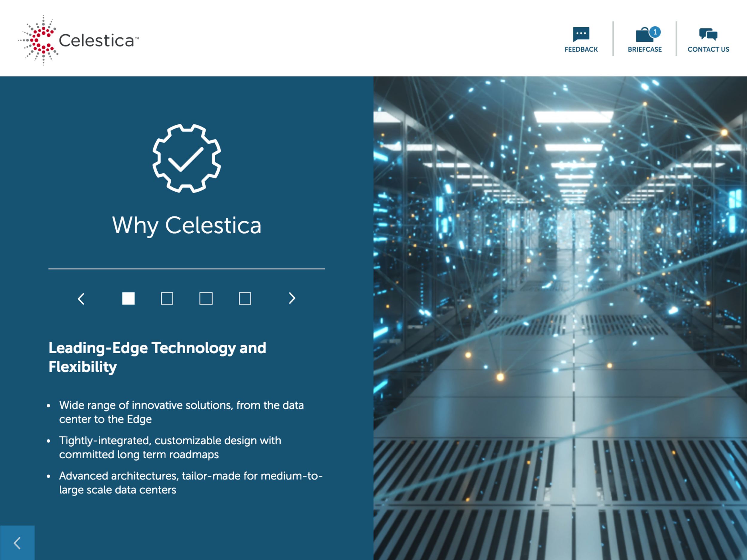
Task: Click the briefcase notification badge showing 1
Action: pos(655,32)
